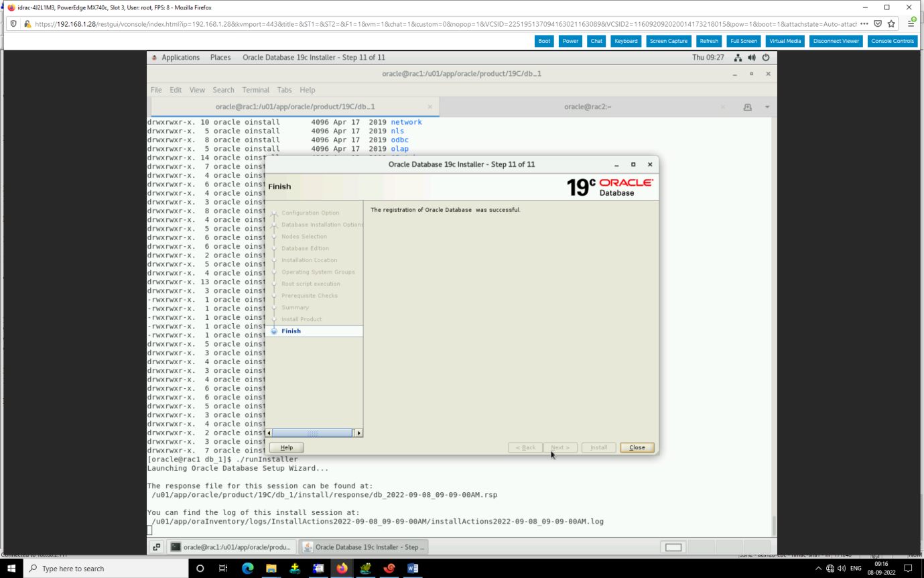Click the Finish step in installer sidebar

tap(291, 331)
